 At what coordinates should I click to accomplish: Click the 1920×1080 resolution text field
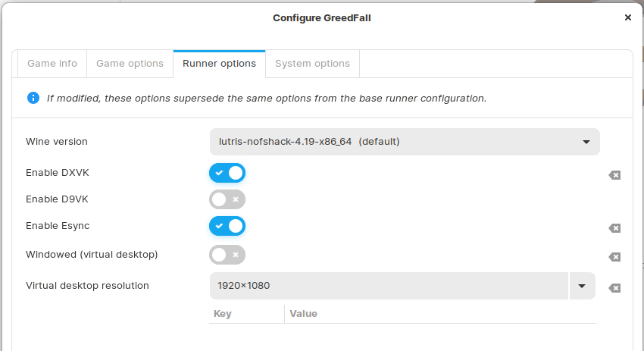point(388,286)
